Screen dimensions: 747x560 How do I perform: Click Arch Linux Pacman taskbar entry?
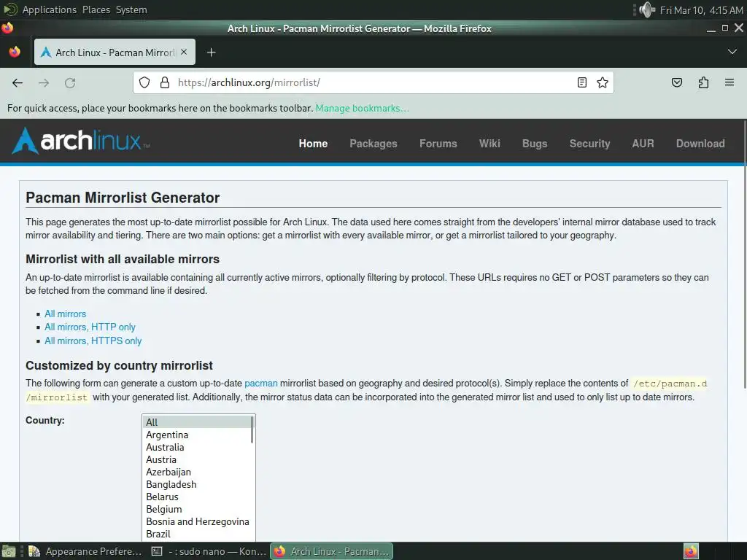tap(332, 551)
